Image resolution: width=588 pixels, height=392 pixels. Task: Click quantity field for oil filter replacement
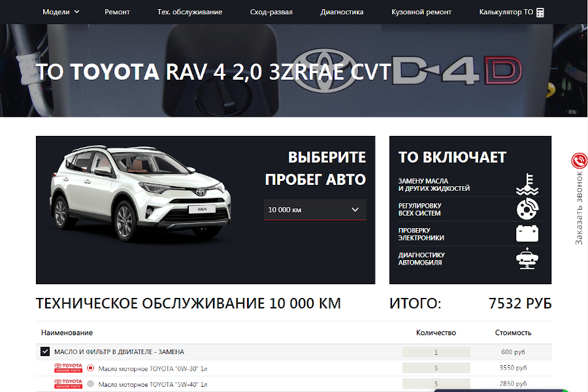[x=436, y=352]
